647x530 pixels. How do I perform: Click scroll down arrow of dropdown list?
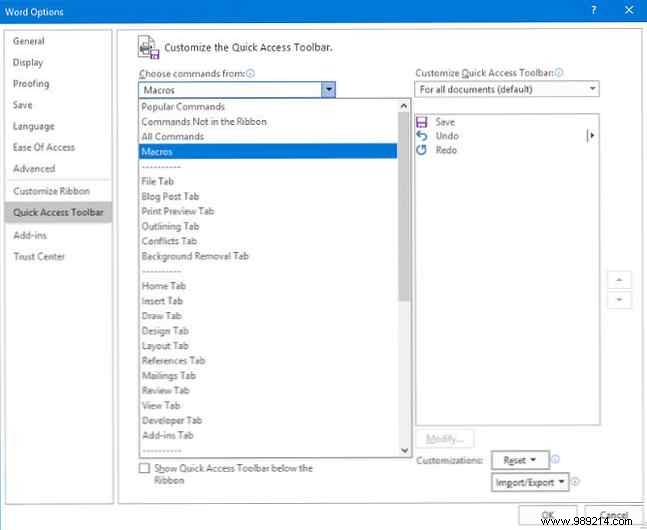(x=404, y=451)
